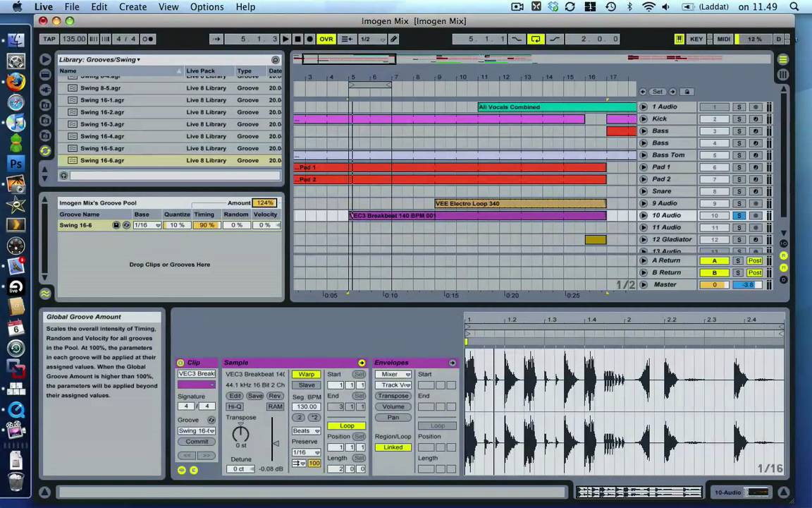Toggle Back to Arrangement button

(x=347, y=39)
